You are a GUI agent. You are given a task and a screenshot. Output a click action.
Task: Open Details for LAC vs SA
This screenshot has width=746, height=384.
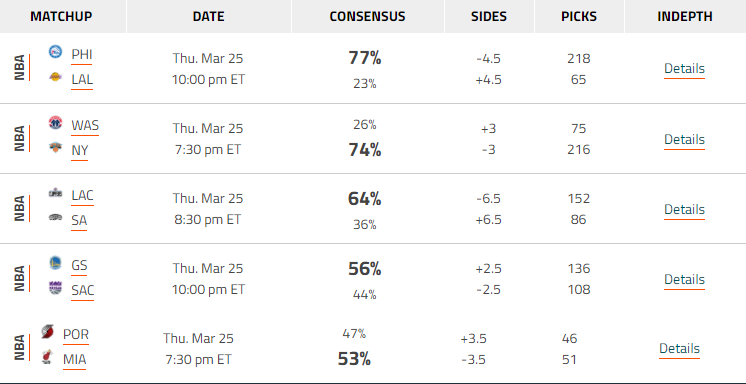pos(684,210)
